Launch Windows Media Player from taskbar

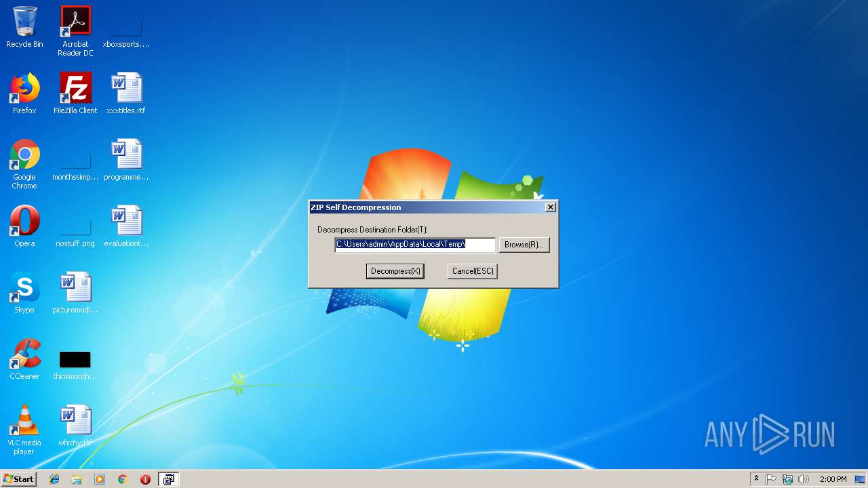coord(100,479)
